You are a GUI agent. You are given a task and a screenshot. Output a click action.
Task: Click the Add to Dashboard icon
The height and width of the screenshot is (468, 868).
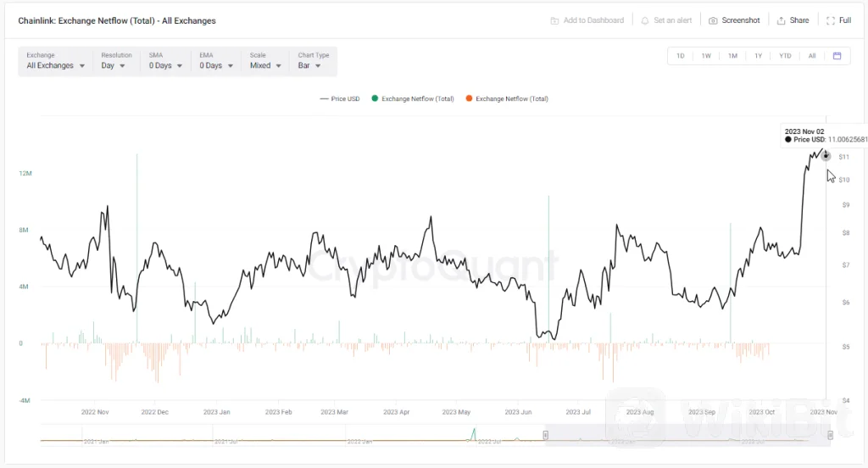point(554,20)
